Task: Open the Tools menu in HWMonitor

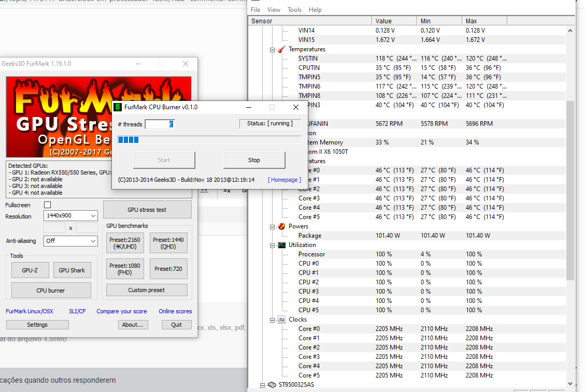Action: (294, 10)
